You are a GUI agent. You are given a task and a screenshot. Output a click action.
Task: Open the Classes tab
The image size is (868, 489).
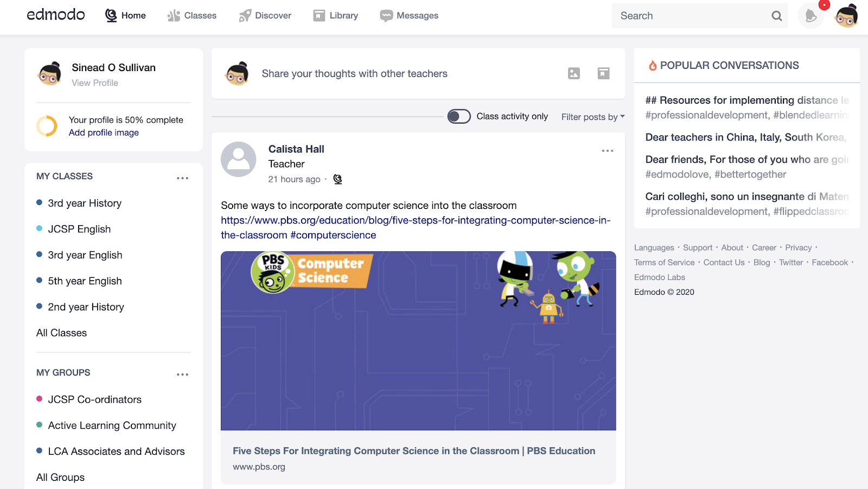[192, 16]
